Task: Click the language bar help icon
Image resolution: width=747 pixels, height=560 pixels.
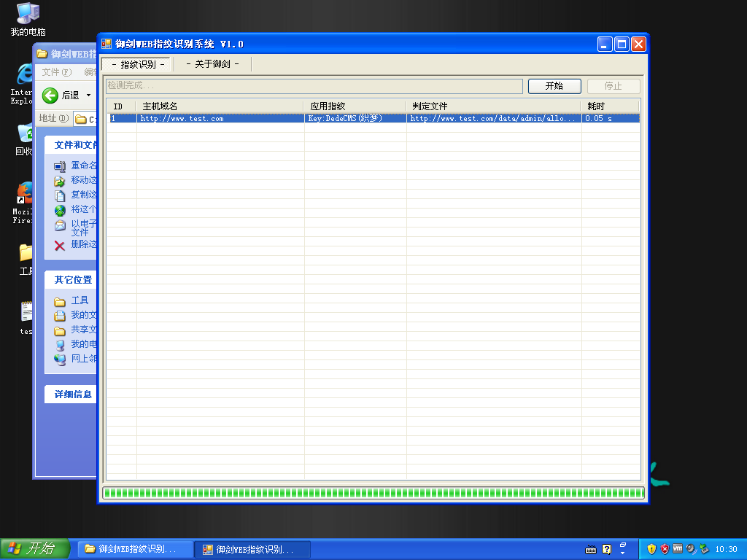Action: coord(606,550)
